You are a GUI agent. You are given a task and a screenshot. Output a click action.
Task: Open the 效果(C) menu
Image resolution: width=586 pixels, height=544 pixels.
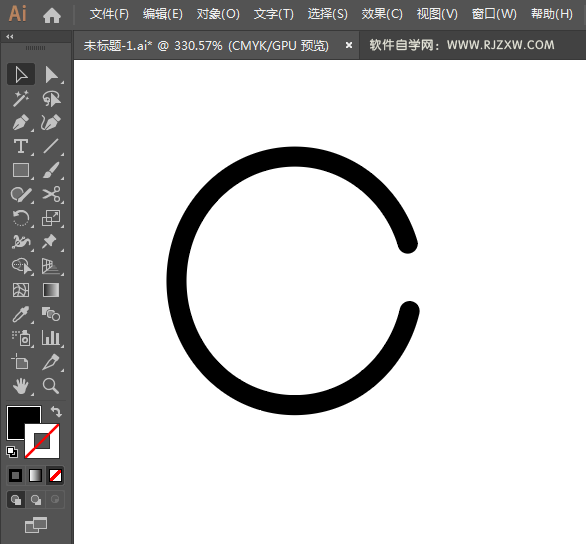click(382, 14)
